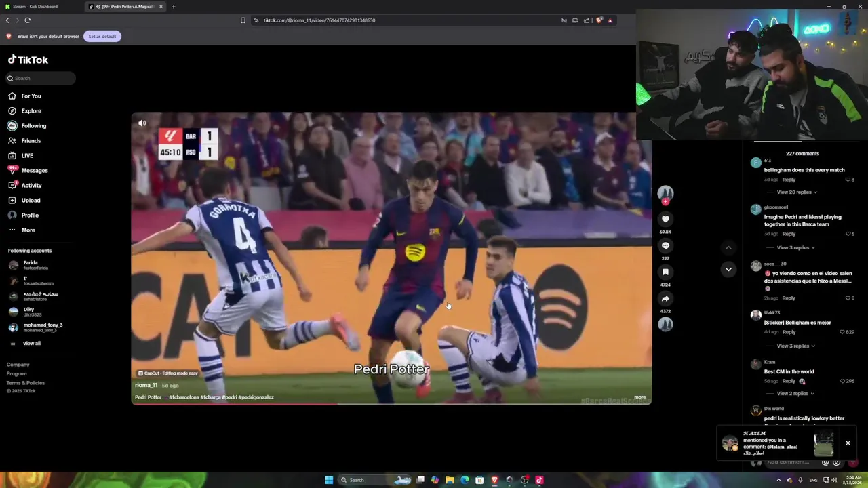
Task: Go back in browser history
Action: point(7,20)
